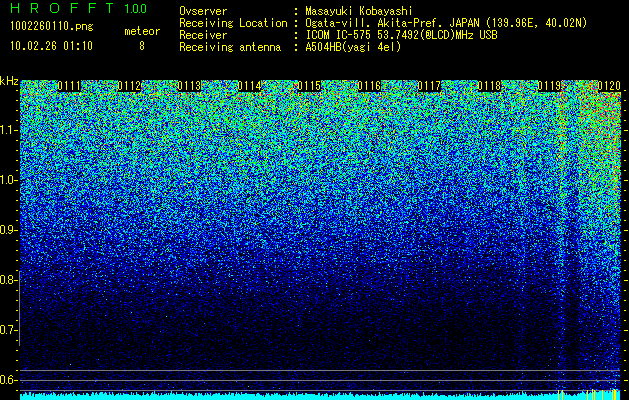Click the 0118 time marker
The image size is (629, 400).
coord(489,86)
